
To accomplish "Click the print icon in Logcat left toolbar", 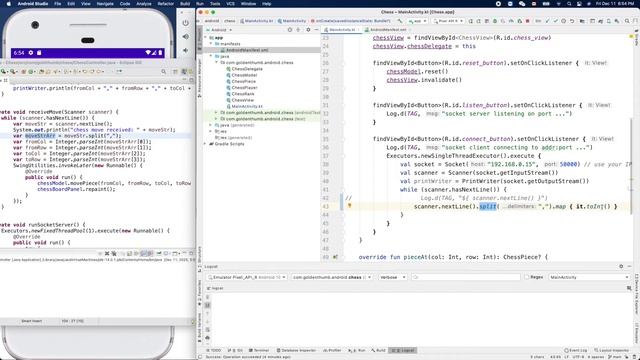I will click(x=207, y=338).
